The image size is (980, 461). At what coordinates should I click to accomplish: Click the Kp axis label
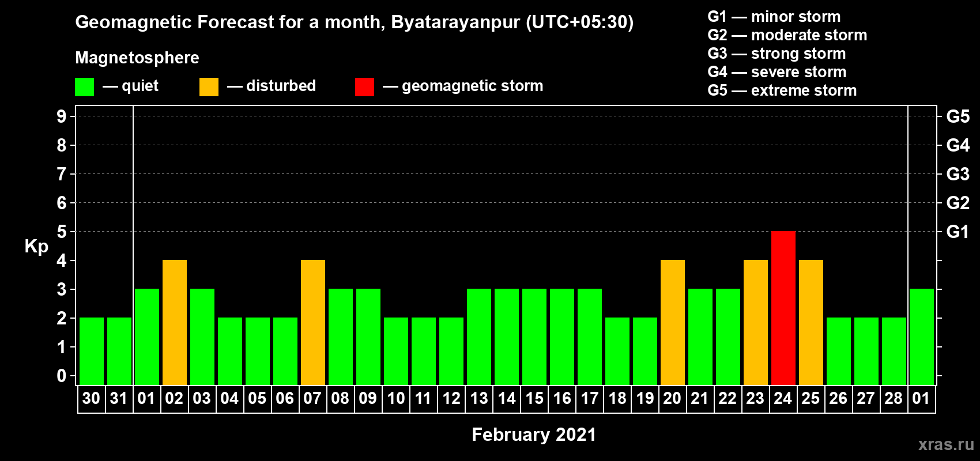36,247
